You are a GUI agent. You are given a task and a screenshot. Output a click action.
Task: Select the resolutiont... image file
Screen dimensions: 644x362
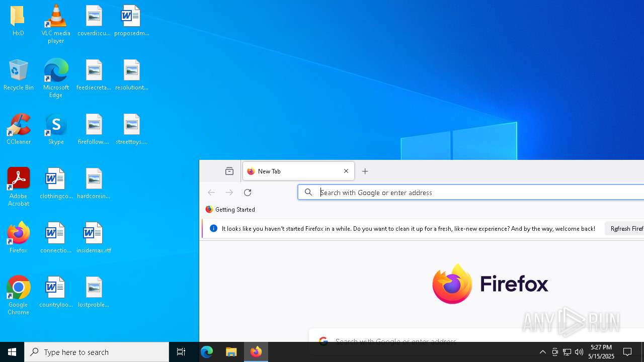coord(131,75)
